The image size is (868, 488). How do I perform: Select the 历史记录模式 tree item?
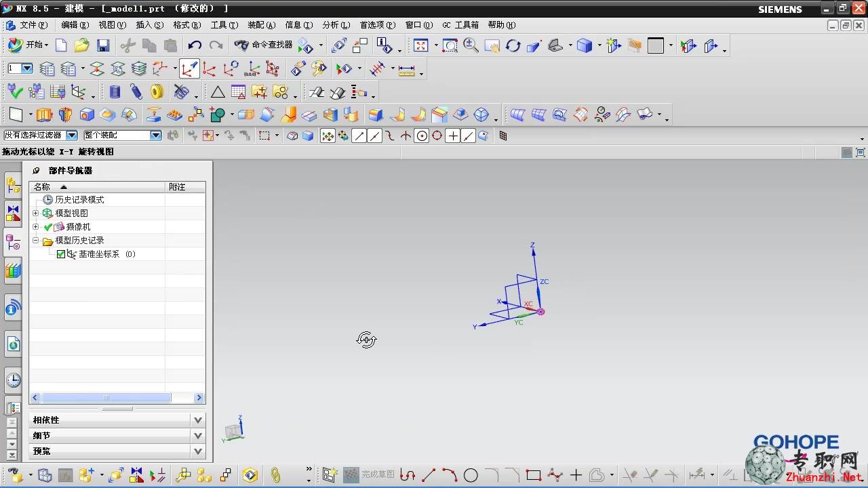(x=79, y=200)
